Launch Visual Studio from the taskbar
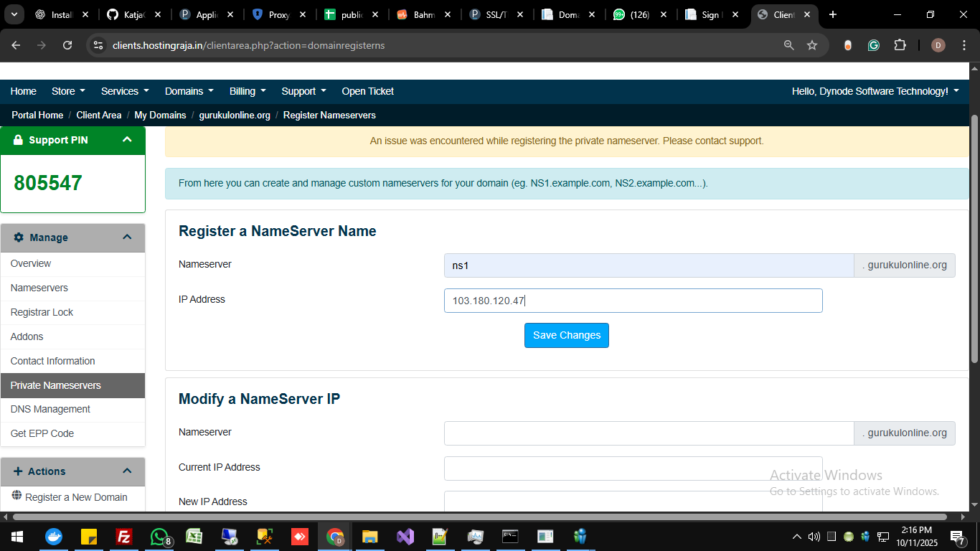980x551 pixels. [x=405, y=537]
